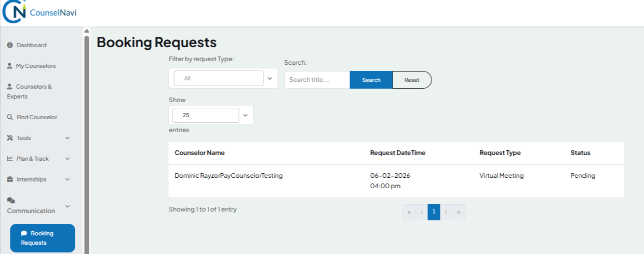Click the Virtual Meeting cell
644x254 pixels.
(x=501, y=176)
